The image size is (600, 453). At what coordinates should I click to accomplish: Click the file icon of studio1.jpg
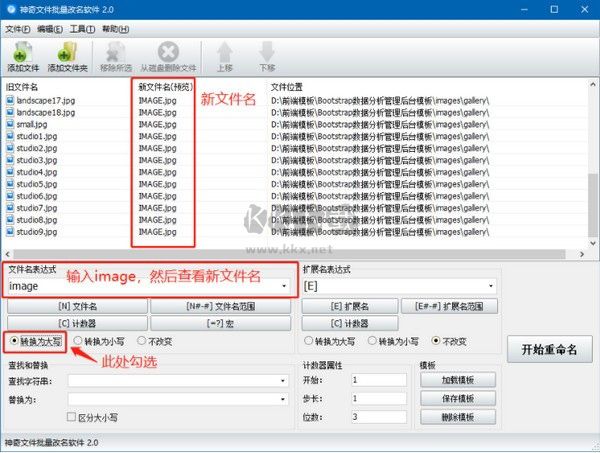coord(10,136)
